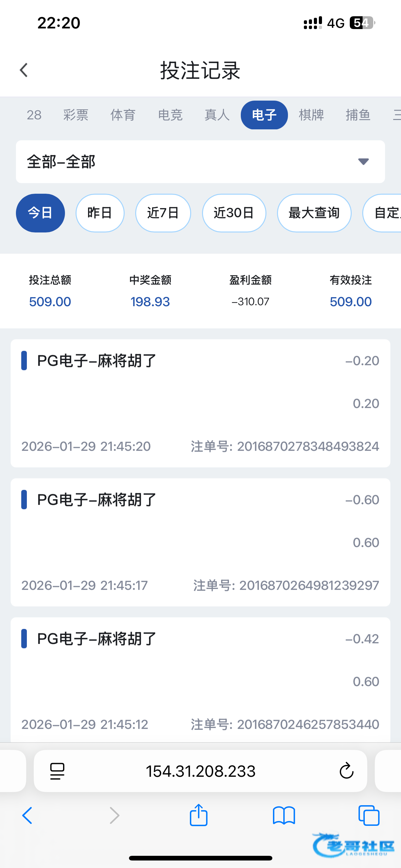The width and height of the screenshot is (401, 868).
Task: Select the 今日 date filter
Action: point(40,213)
